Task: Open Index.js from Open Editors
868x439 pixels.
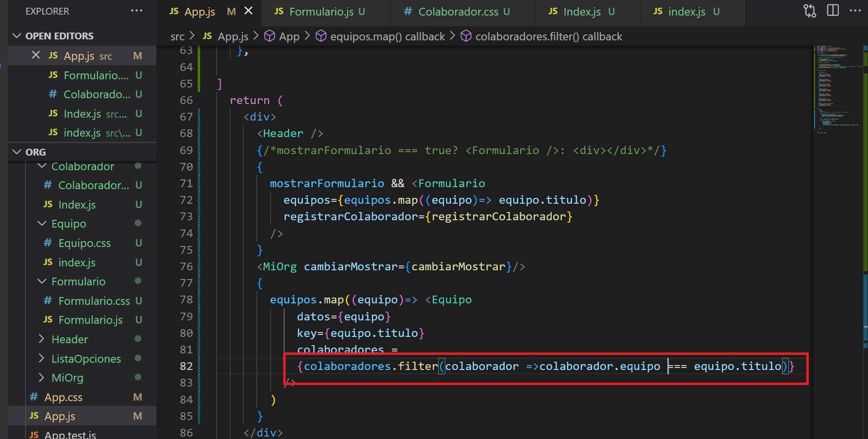Action: pyautogui.click(x=83, y=114)
